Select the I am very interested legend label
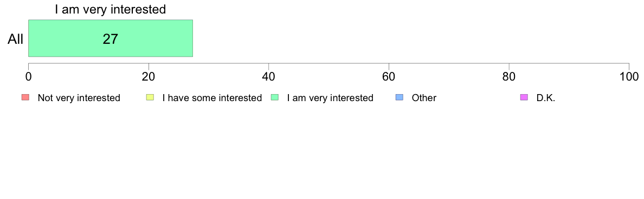 [330, 98]
